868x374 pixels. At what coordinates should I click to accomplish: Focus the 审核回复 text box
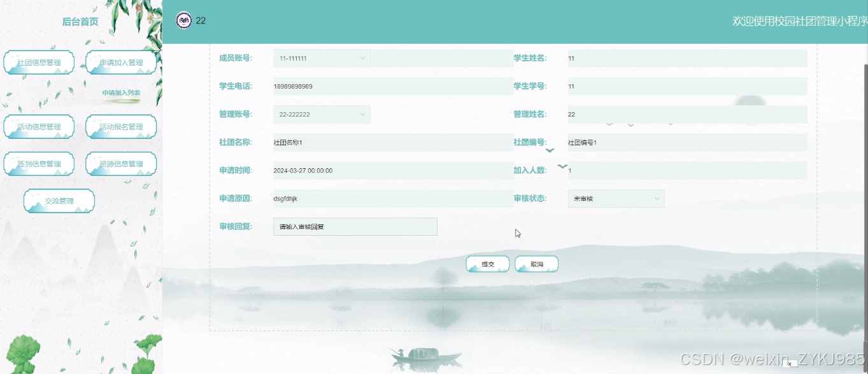(355, 226)
